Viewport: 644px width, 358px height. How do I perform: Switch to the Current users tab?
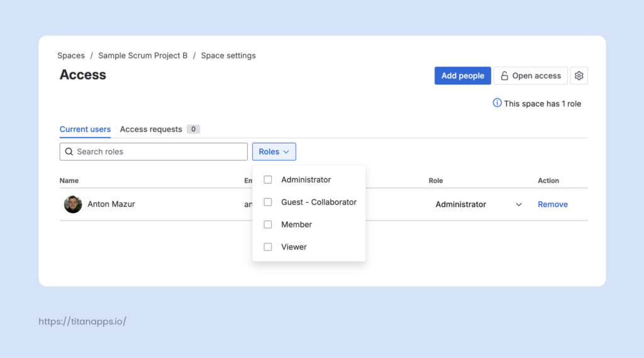pos(85,129)
